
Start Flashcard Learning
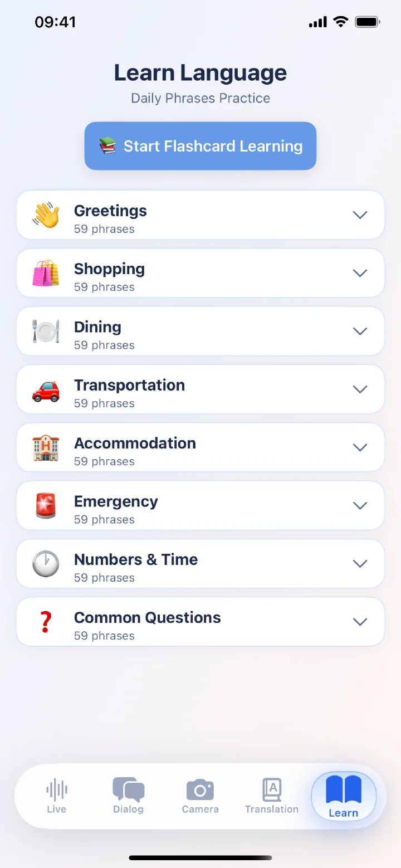(200, 146)
